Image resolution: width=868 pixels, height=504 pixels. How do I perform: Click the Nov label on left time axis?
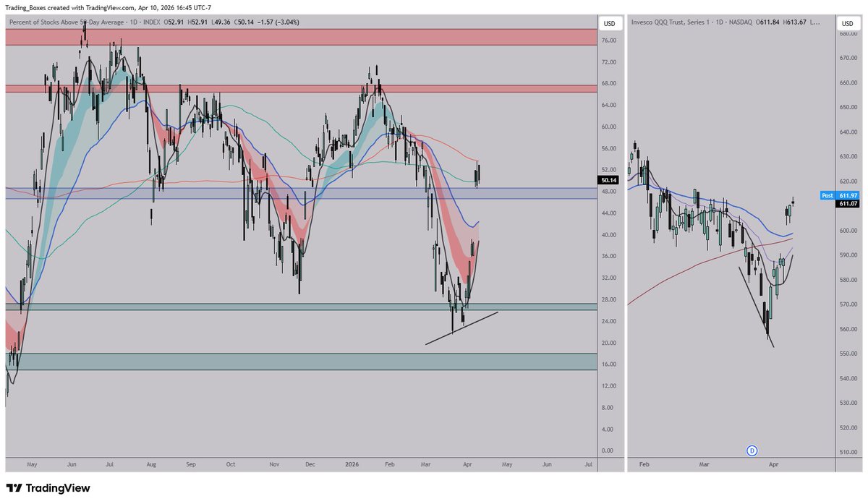pos(273,466)
